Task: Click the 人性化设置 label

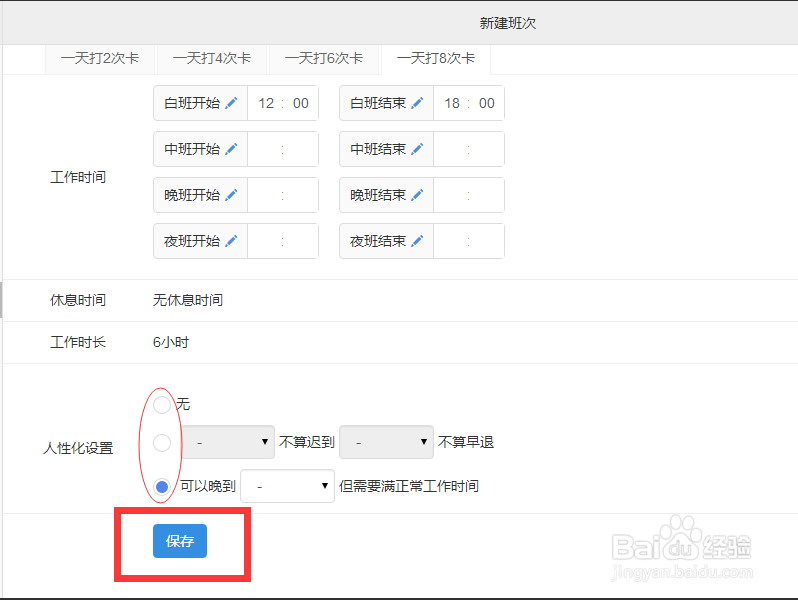Action: tap(78, 448)
